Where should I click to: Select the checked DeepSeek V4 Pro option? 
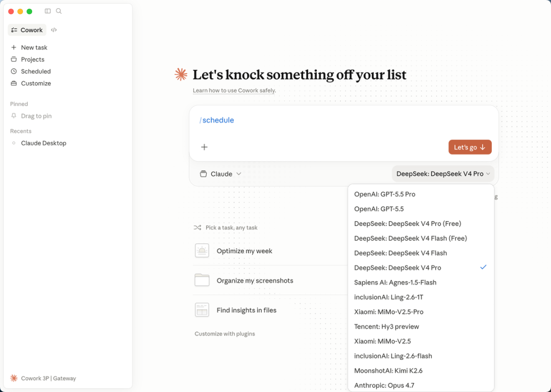click(x=397, y=267)
